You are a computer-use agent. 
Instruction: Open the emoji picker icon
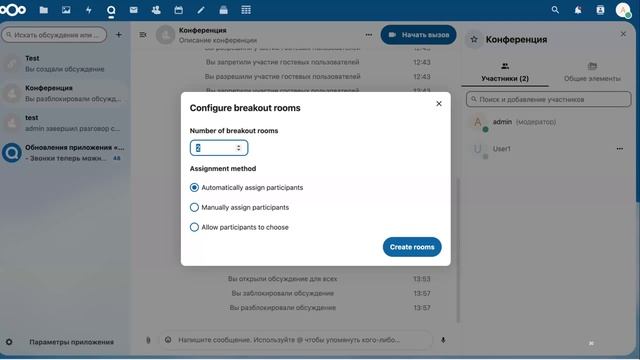pyautogui.click(x=168, y=340)
